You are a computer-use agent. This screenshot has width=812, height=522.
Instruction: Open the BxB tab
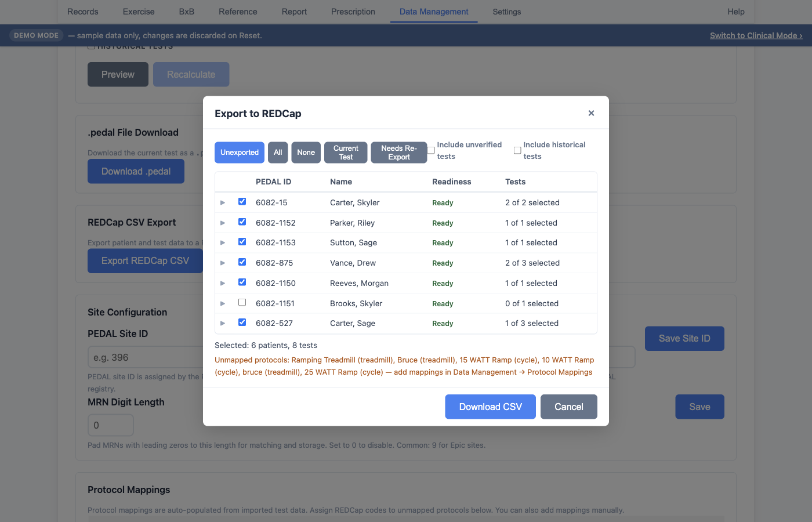[187, 12]
